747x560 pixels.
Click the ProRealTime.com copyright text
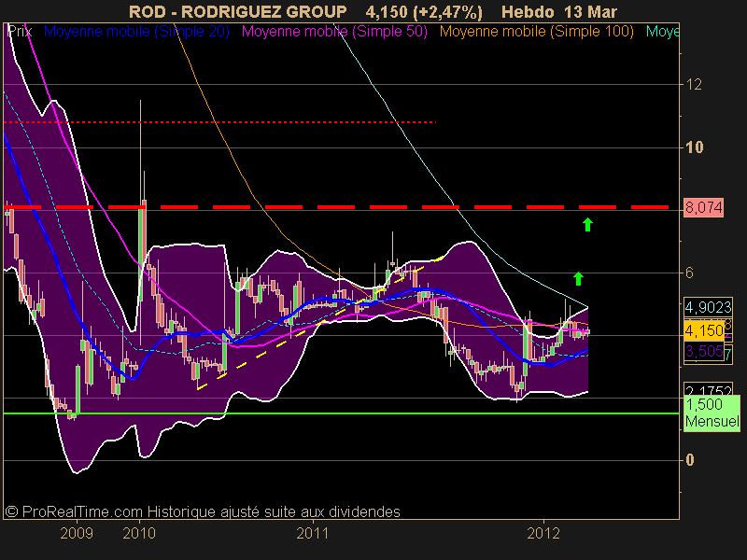click(203, 511)
